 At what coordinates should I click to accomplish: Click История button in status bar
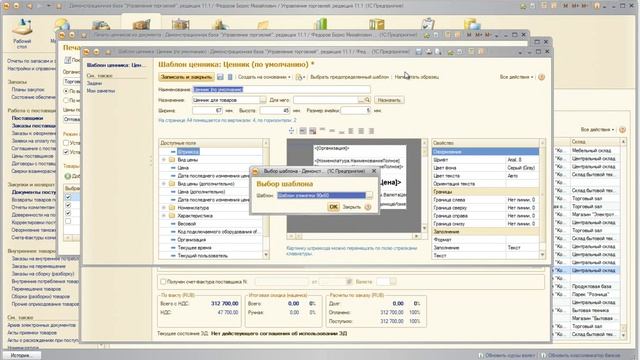21,355
